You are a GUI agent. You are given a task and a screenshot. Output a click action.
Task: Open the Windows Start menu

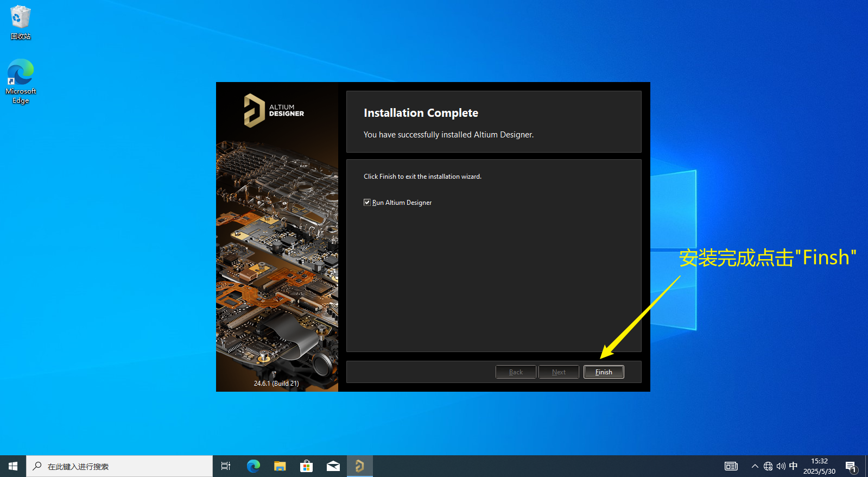tap(13, 466)
